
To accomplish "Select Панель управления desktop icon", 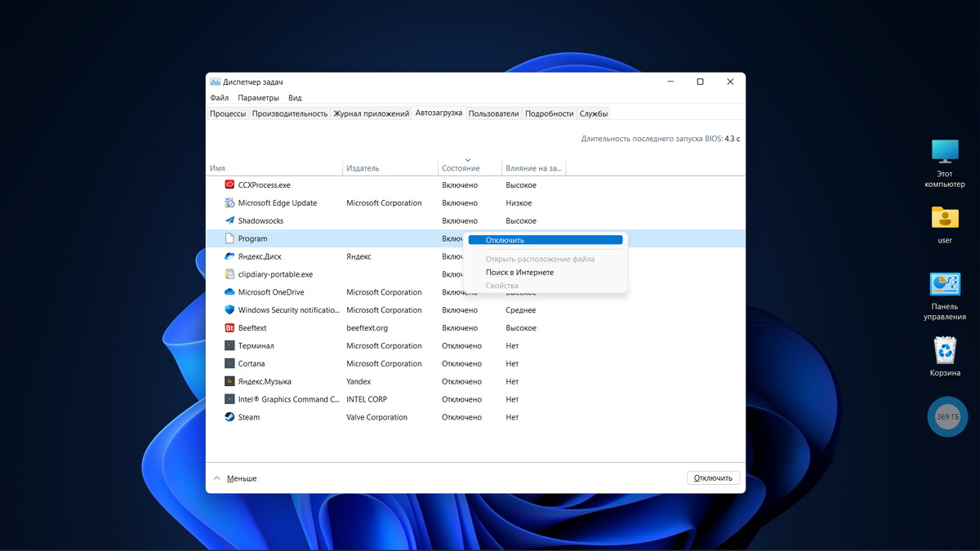I will tap(945, 284).
